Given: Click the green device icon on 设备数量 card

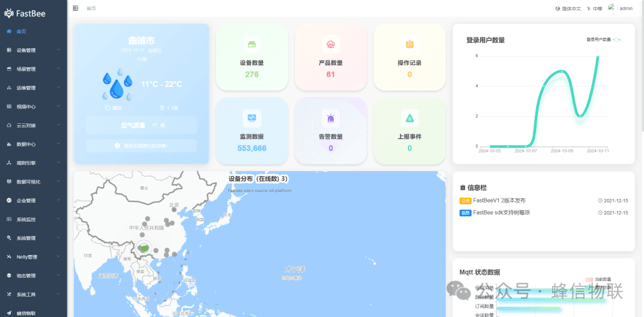Looking at the screenshot, I should pyautogui.click(x=252, y=44).
